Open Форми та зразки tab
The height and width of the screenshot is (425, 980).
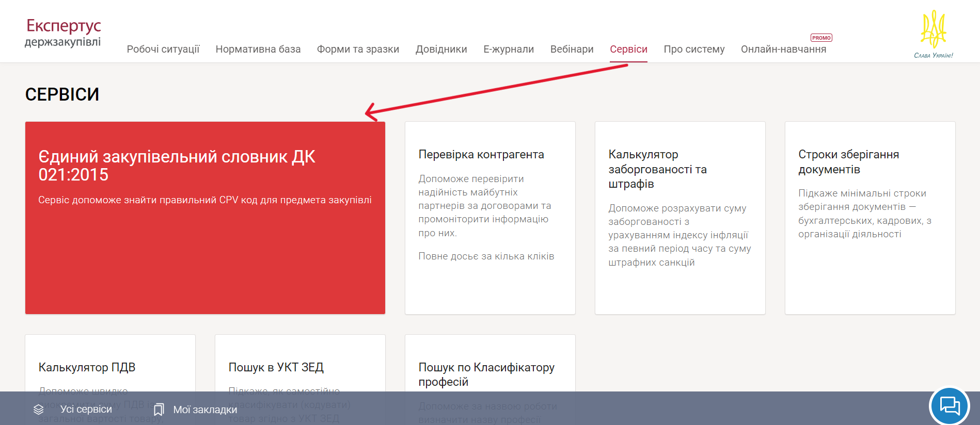coord(358,50)
